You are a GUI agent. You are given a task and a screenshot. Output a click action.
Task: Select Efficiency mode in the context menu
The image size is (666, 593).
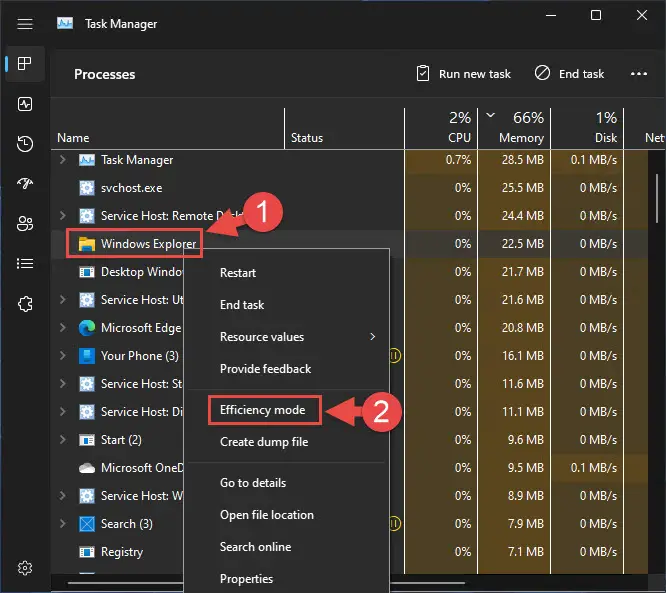click(288, 410)
